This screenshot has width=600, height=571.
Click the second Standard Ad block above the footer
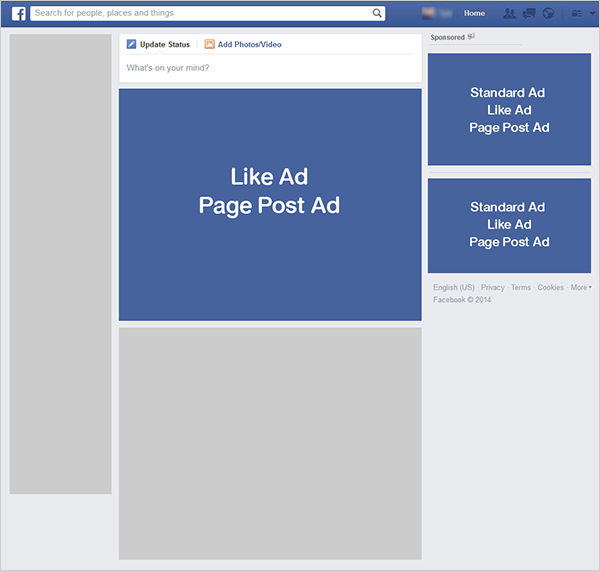[509, 226]
